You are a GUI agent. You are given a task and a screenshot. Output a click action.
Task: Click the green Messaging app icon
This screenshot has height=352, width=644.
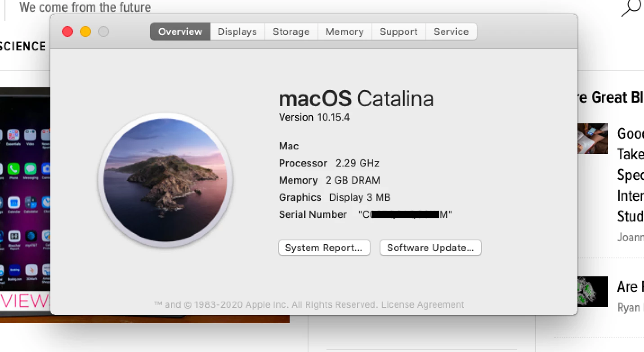coord(31,169)
